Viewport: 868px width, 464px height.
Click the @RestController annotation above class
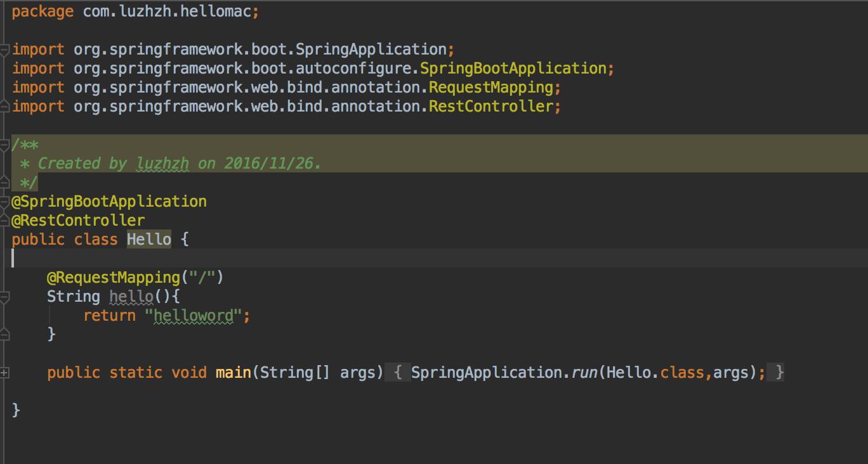(78, 221)
